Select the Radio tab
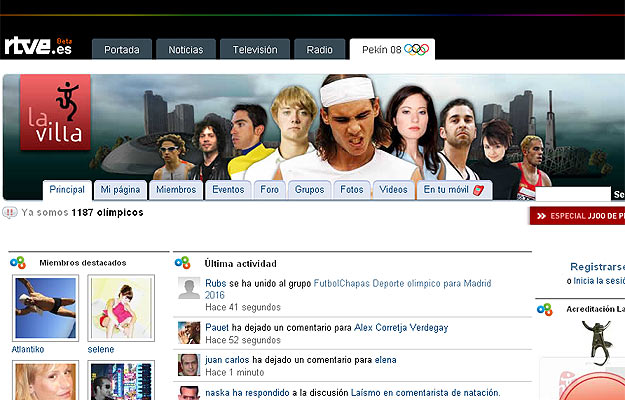The image size is (625, 400). tap(320, 50)
